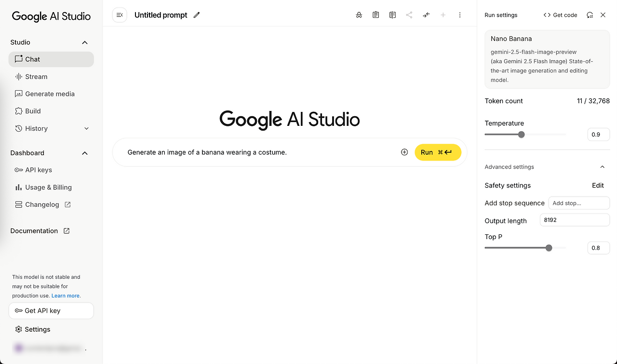Click the Temperature value field showing 0.9

click(x=599, y=135)
